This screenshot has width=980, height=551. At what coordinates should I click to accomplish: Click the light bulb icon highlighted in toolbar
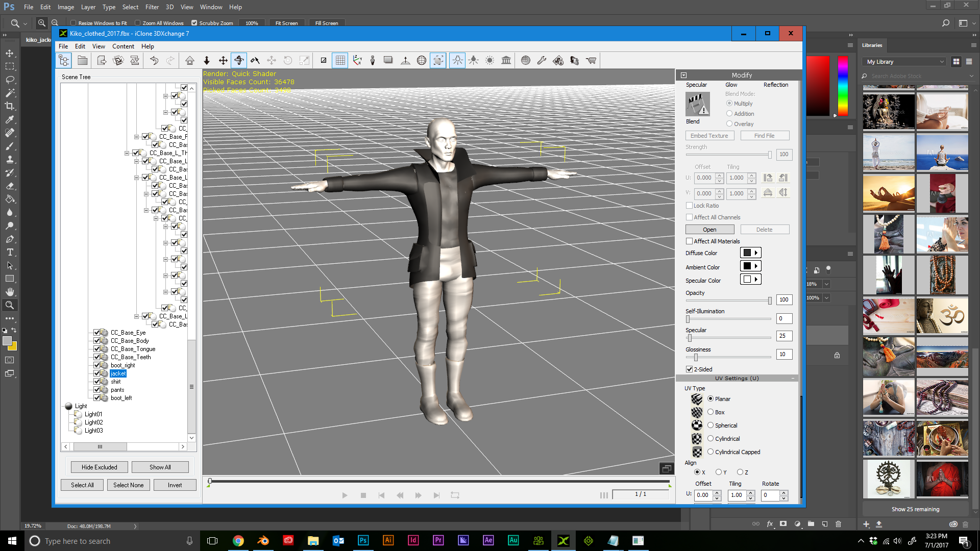[457, 61]
